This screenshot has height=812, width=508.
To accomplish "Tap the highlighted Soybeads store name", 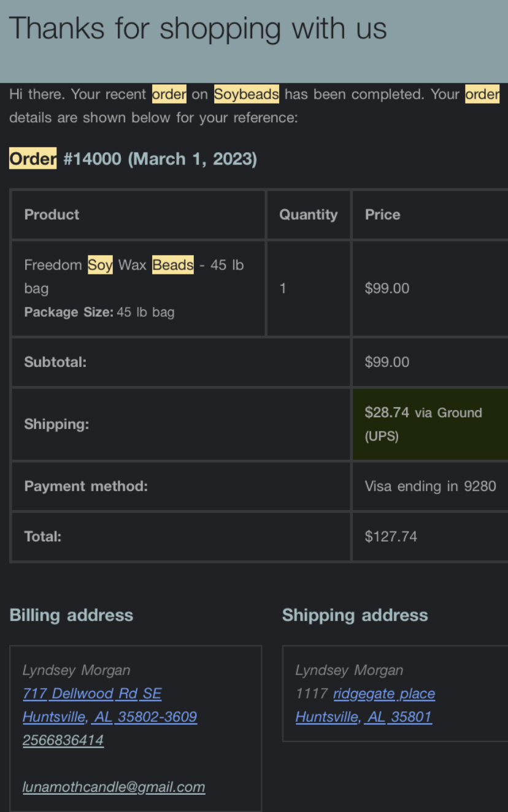I will click(x=247, y=95).
